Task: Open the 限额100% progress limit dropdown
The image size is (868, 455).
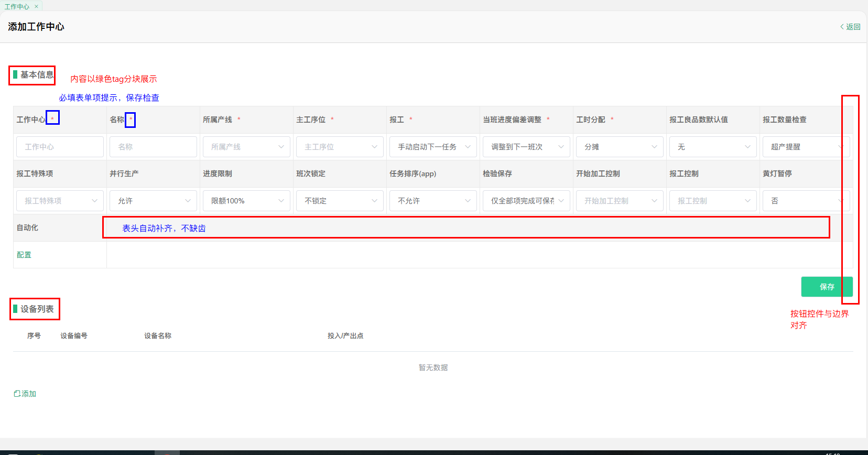Action: coord(246,201)
